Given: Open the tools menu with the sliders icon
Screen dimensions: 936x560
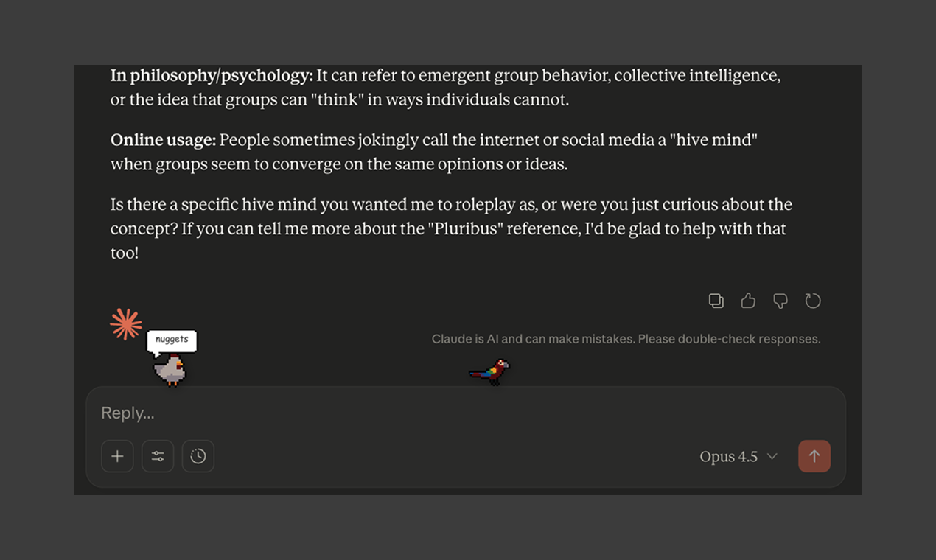Looking at the screenshot, I should (x=158, y=455).
